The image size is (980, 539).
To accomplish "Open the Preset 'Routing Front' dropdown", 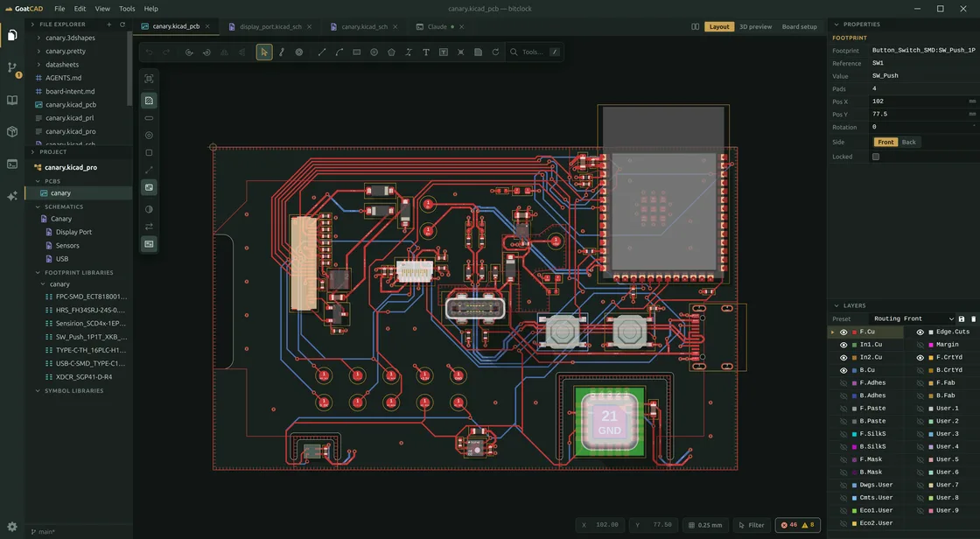I will [x=913, y=318].
